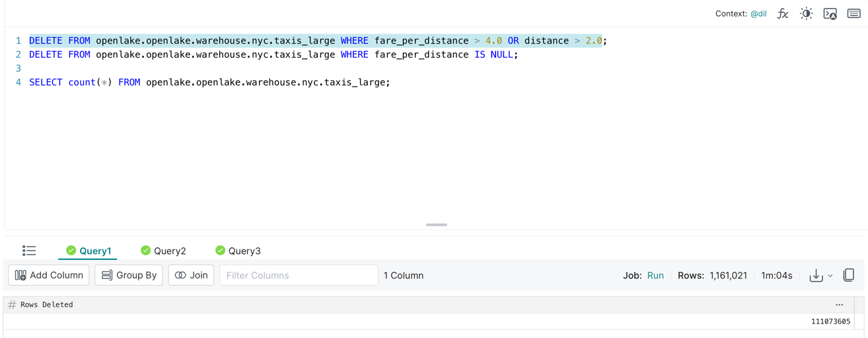Click the Add Column button
The height and width of the screenshot is (338, 868).
49,275
